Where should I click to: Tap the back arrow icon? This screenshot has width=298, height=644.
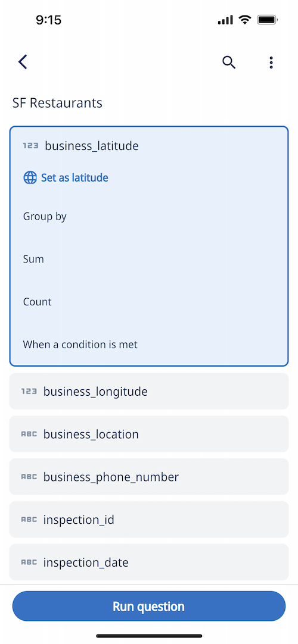pyautogui.click(x=23, y=62)
